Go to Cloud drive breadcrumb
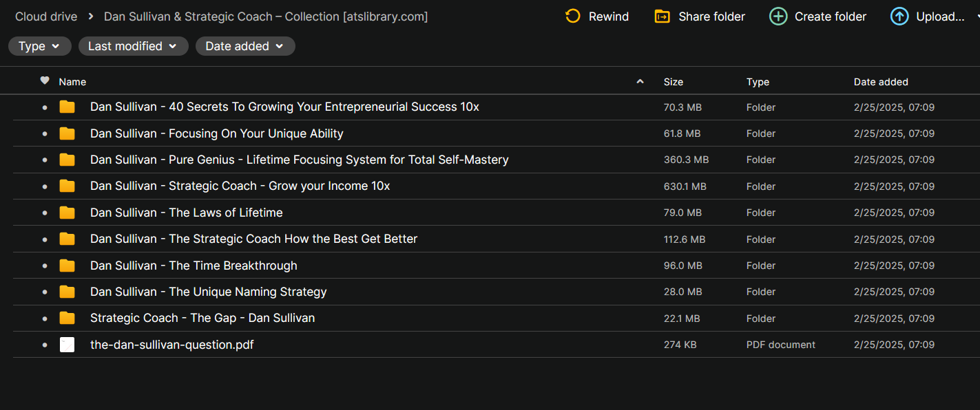The width and height of the screenshot is (980, 410). click(x=46, y=17)
